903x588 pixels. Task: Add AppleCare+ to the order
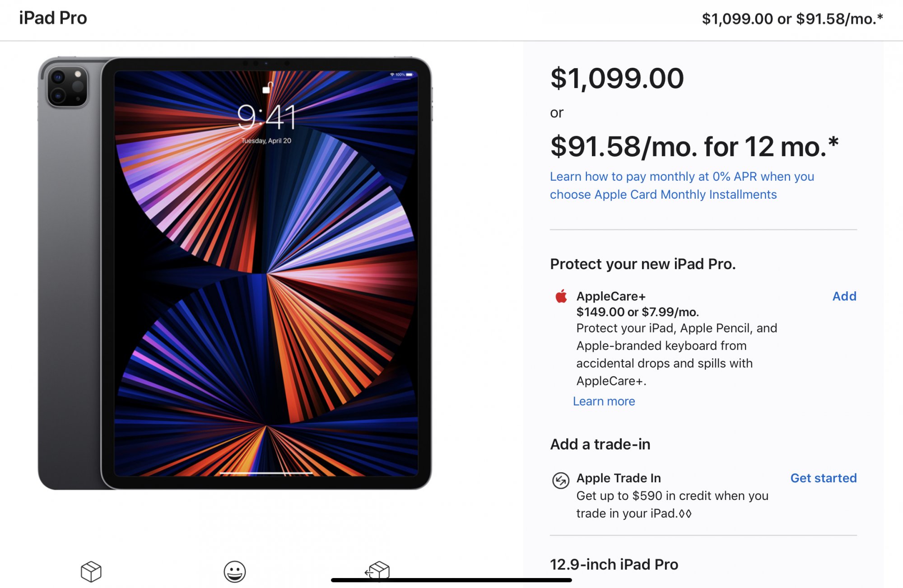844,296
